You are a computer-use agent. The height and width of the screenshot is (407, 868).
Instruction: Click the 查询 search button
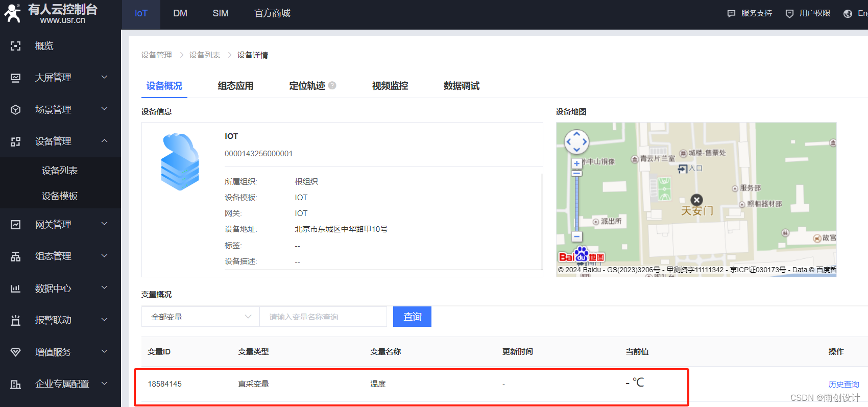pyautogui.click(x=412, y=317)
